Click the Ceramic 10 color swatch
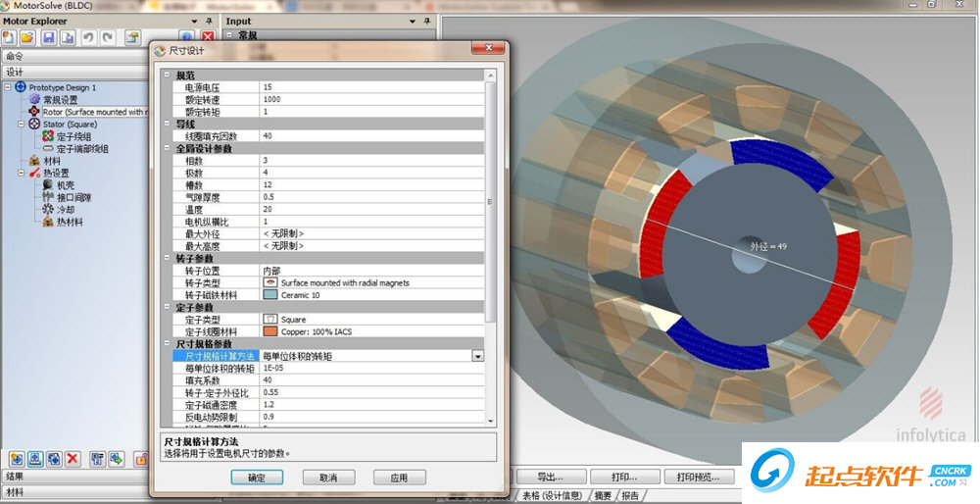Screen dimensions: 980x504 coord(271,294)
